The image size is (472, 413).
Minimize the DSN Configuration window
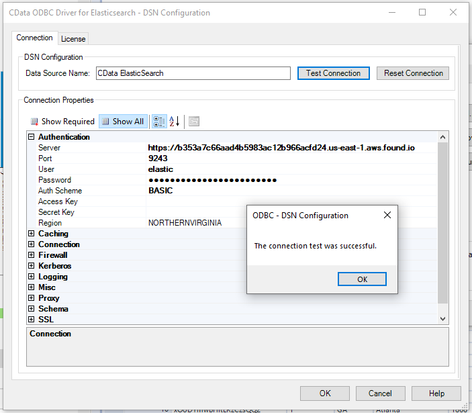(392, 12)
